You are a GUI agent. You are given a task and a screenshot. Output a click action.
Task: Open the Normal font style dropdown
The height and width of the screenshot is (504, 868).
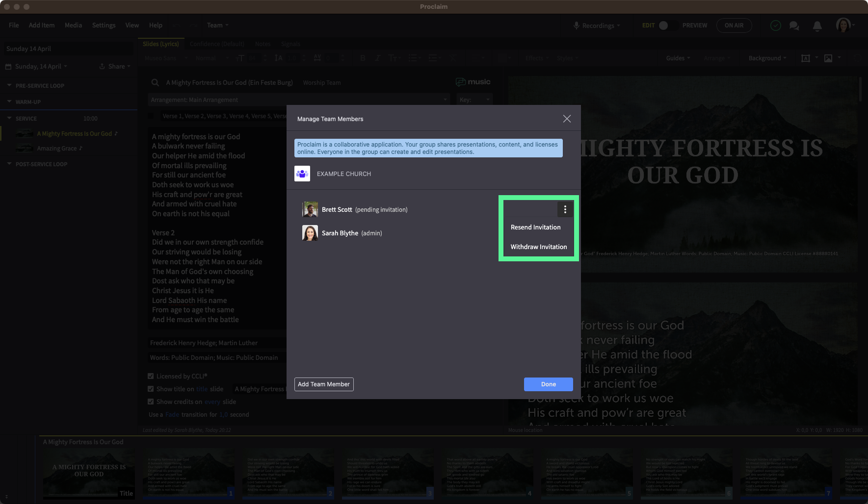click(211, 58)
